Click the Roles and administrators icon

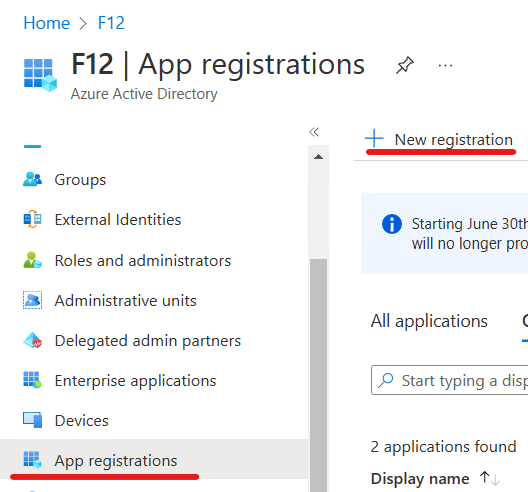[32, 260]
